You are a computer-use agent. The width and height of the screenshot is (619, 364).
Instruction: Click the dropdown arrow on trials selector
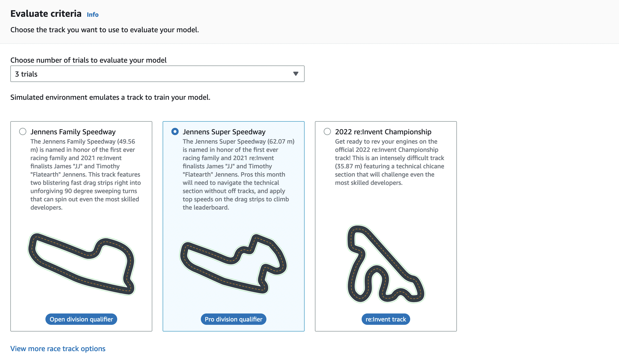[x=295, y=74]
